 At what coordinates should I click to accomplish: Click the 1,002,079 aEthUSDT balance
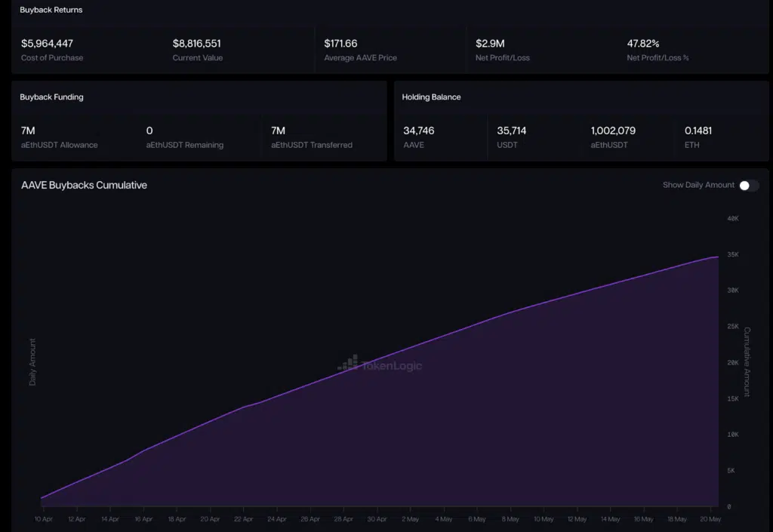tap(613, 131)
